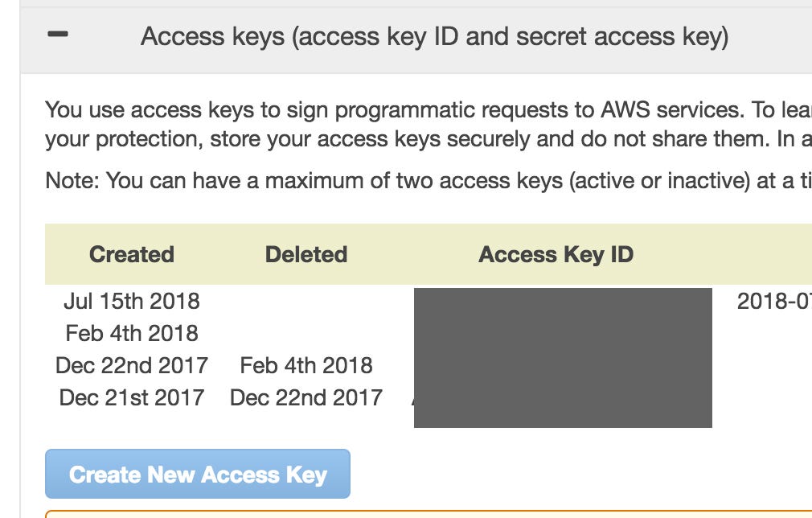Select Feb 4th 2018 in the Deleted column
Screen dimensions: 812x518
[x=306, y=365]
